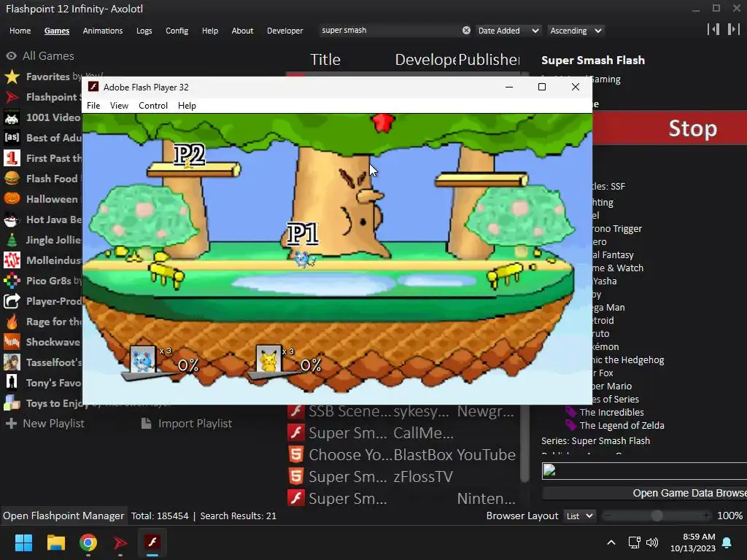Image resolution: width=747 pixels, height=560 pixels.
Task: Click Import Playlist
Action: point(187,424)
